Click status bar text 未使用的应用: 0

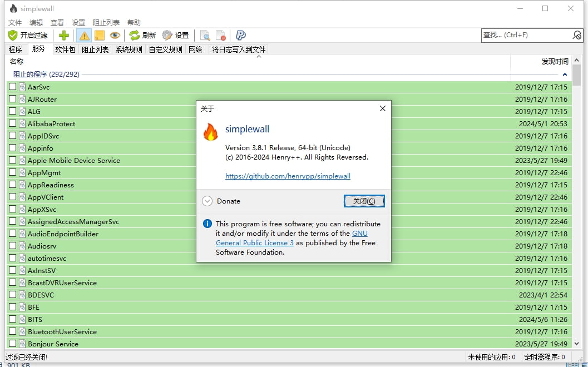click(492, 357)
